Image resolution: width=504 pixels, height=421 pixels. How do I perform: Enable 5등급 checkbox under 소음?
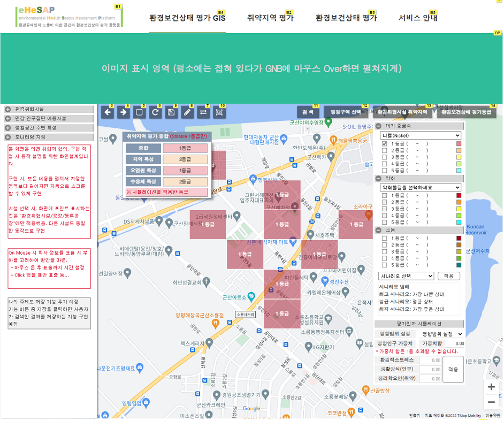pos(384,265)
